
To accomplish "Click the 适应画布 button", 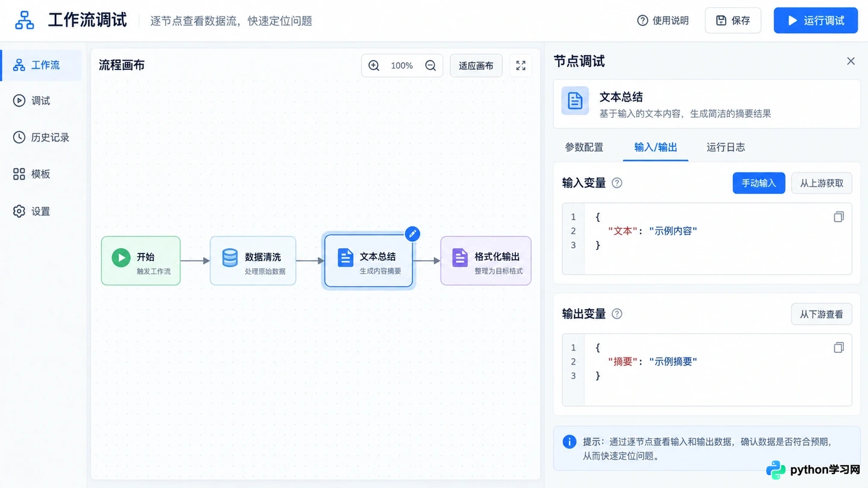I will pyautogui.click(x=476, y=66).
